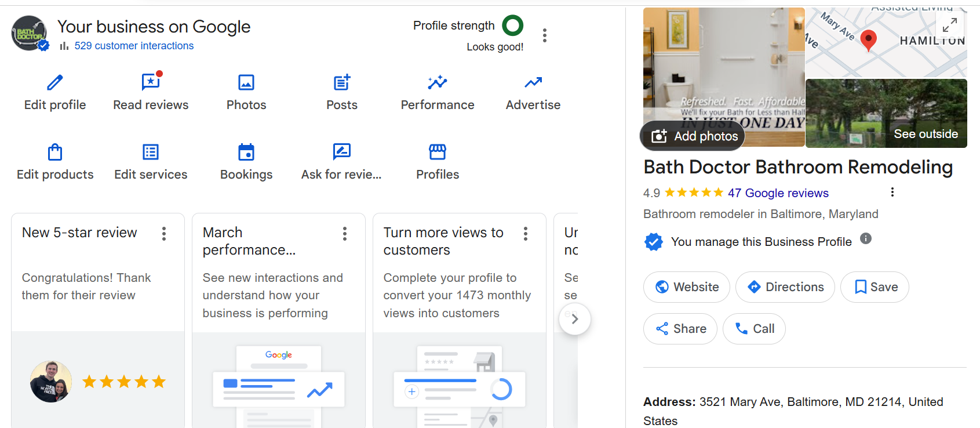Expand the map with fullscreen arrows icon
This screenshot has width=980, height=428.
(x=950, y=25)
